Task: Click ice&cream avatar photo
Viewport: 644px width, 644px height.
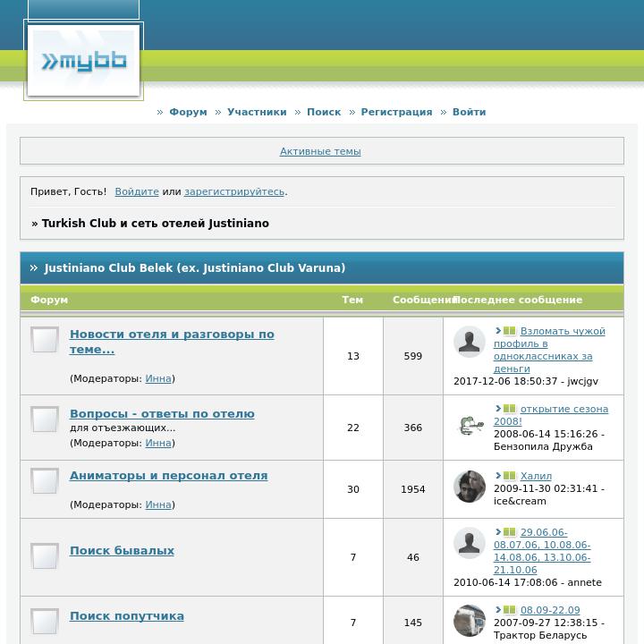Action: click(470, 487)
